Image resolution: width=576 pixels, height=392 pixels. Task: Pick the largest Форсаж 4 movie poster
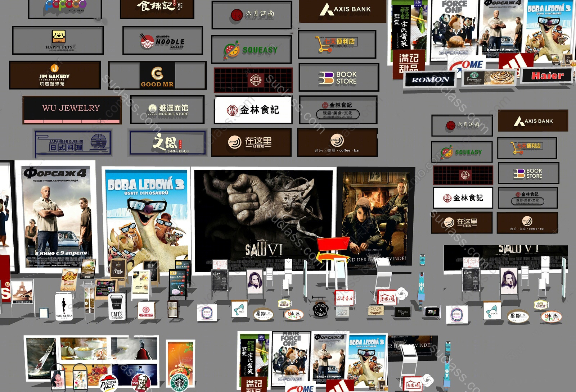click(58, 217)
